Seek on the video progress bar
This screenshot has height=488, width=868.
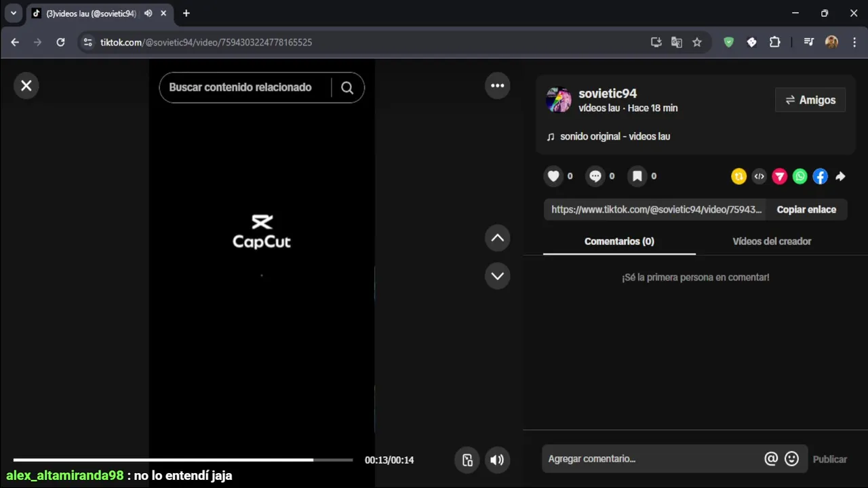[183, 460]
